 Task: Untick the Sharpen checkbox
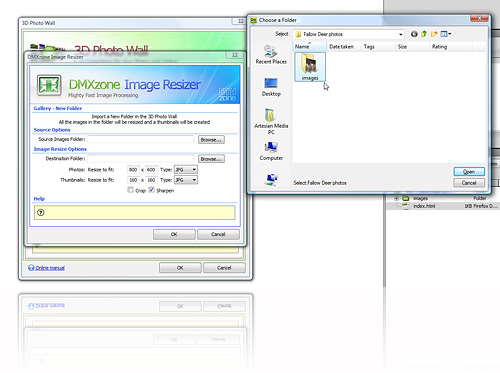[x=151, y=190]
